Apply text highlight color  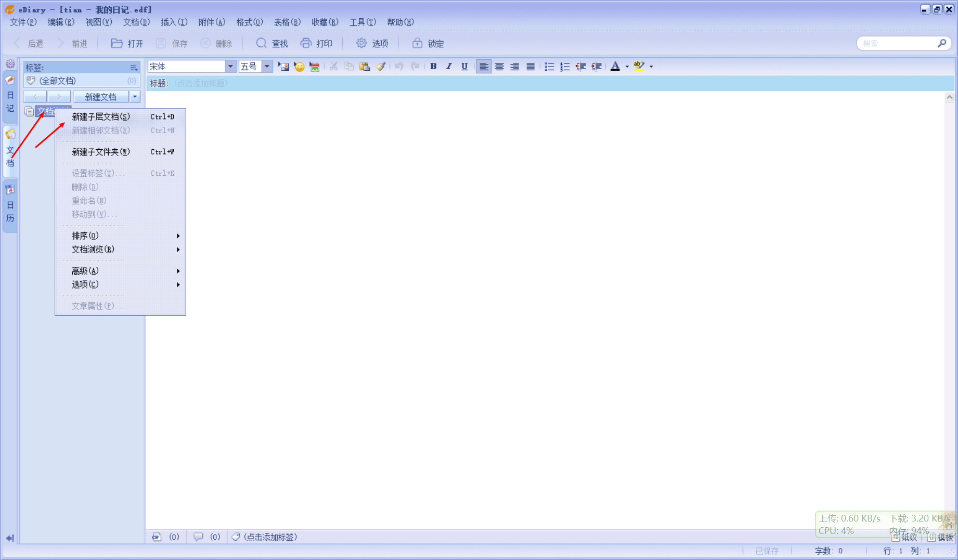pos(639,67)
